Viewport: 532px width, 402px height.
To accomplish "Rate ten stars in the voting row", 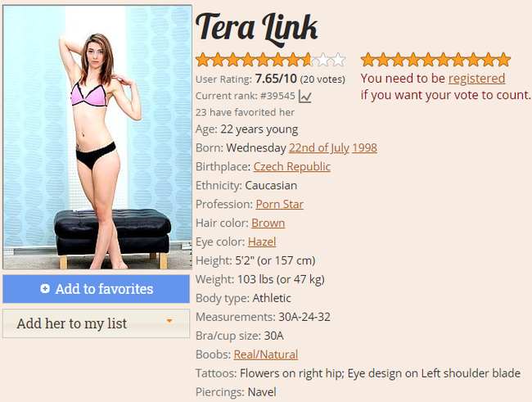I will [x=503, y=60].
